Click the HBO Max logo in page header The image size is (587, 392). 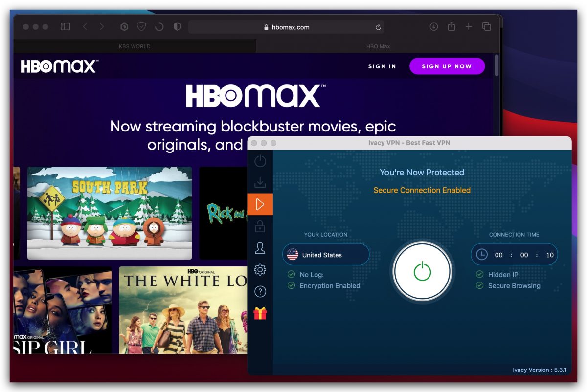tap(60, 66)
